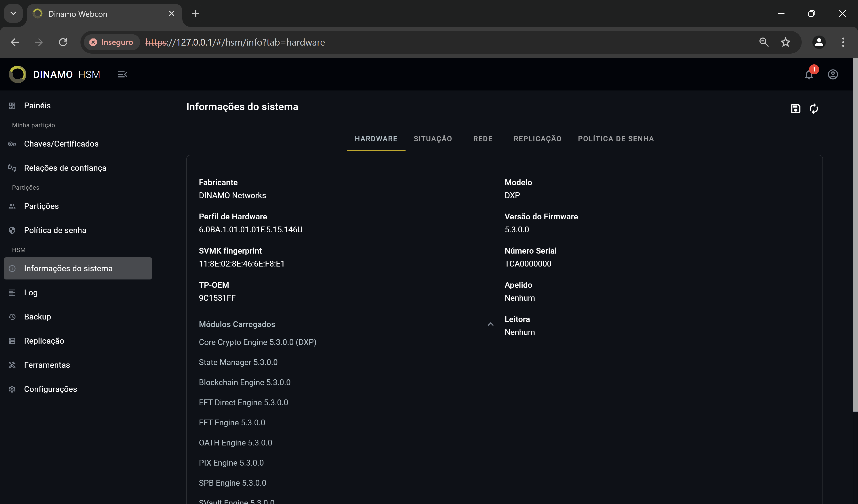Click the Modelo value DXP
Image resolution: width=858 pixels, height=504 pixels.
coord(512,195)
